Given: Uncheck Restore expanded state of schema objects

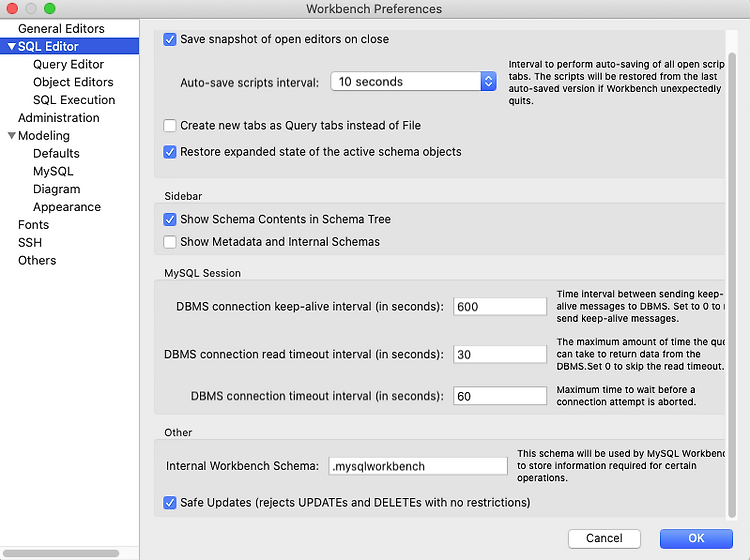Looking at the screenshot, I should 170,152.
